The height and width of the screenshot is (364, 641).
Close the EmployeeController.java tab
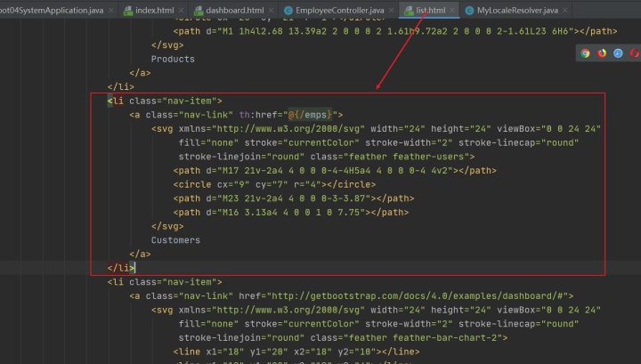click(391, 10)
